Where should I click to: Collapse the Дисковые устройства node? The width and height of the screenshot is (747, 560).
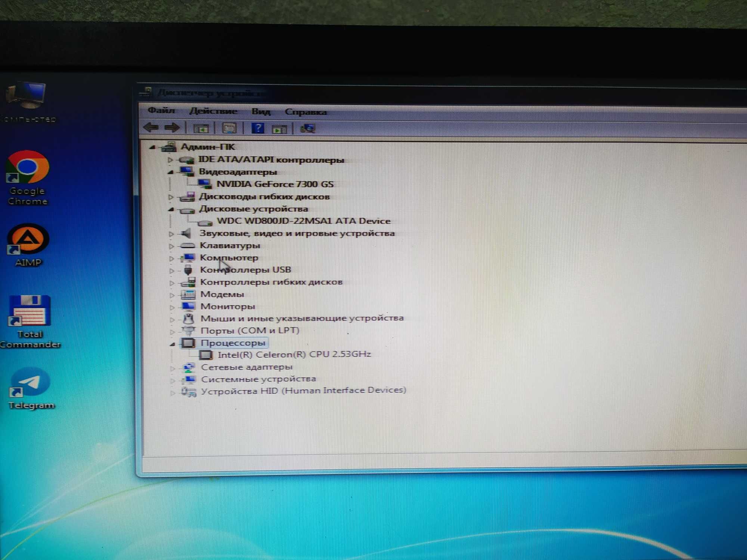171,209
